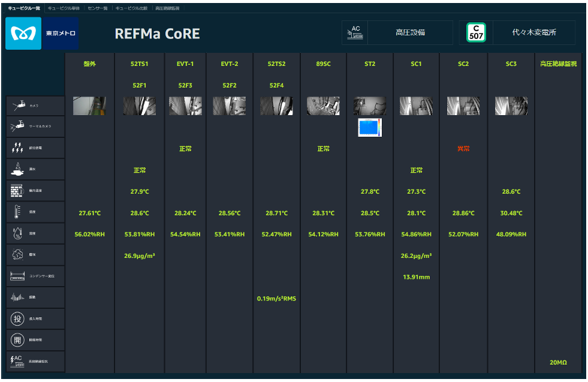
Task: Click the Tokyo Metro logo
Action: click(23, 34)
